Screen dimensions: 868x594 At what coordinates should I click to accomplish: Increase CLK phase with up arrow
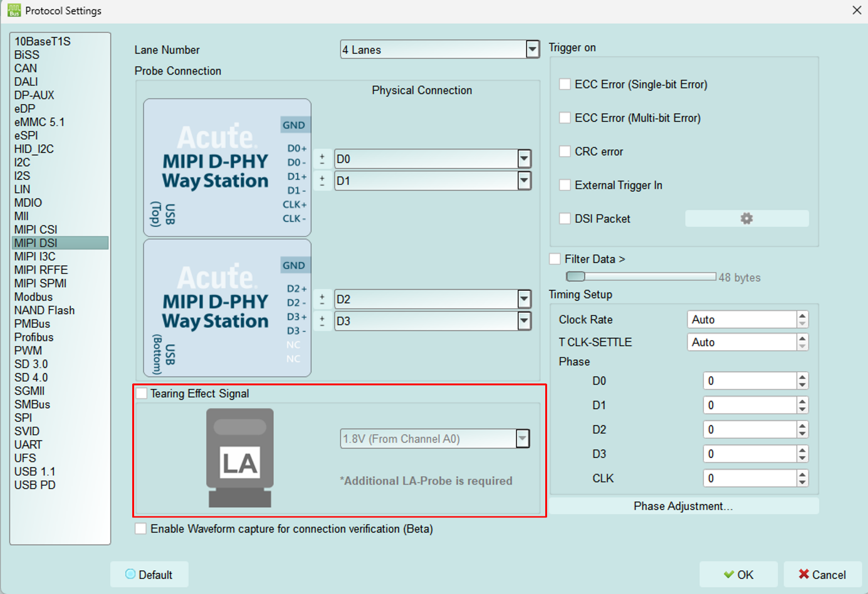coord(802,474)
